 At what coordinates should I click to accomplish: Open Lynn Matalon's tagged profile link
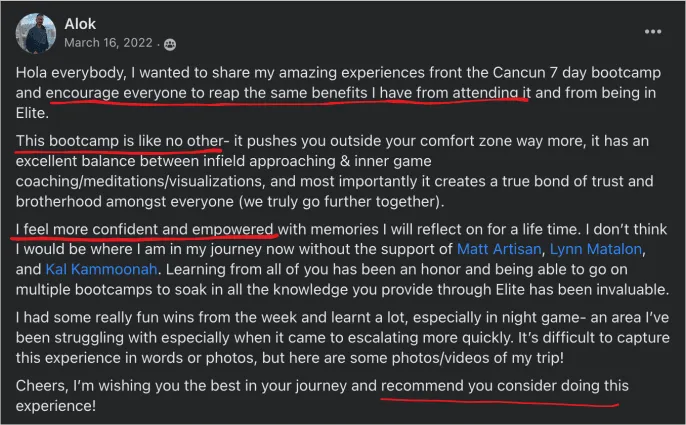pos(595,249)
